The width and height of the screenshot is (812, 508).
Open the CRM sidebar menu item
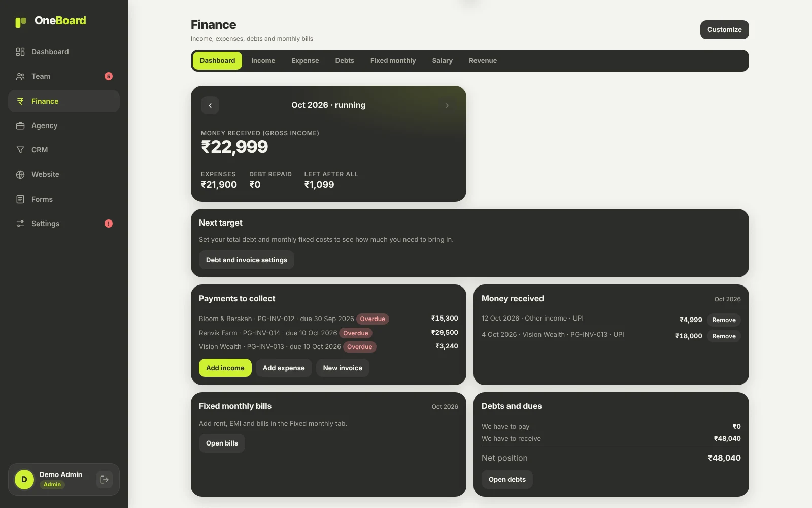click(64, 150)
